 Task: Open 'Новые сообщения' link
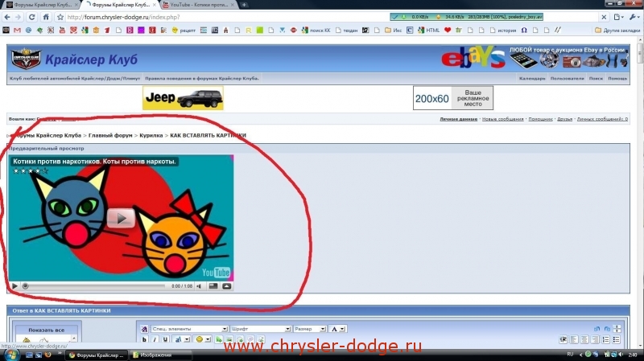[x=502, y=119]
